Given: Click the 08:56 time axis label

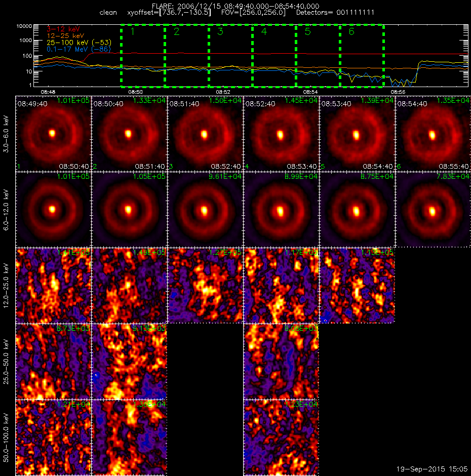Looking at the screenshot, I should pyautogui.click(x=398, y=92).
